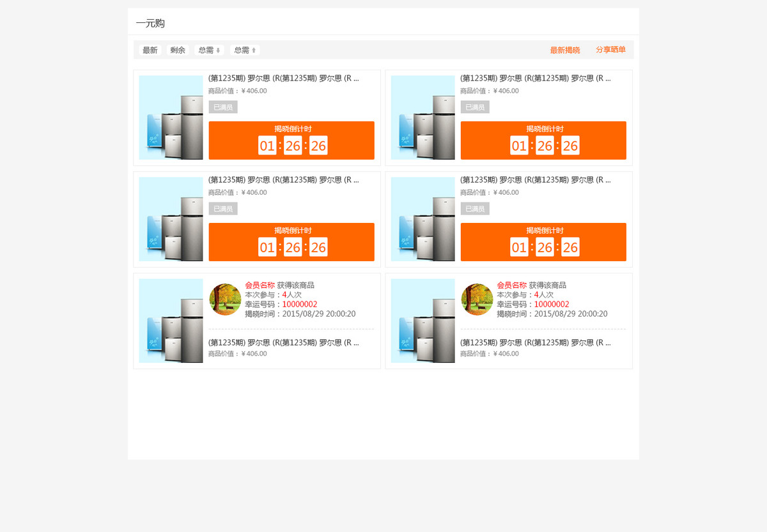This screenshot has width=767, height=532.
Task: Select the 剩余 sort tab
Action: (178, 50)
